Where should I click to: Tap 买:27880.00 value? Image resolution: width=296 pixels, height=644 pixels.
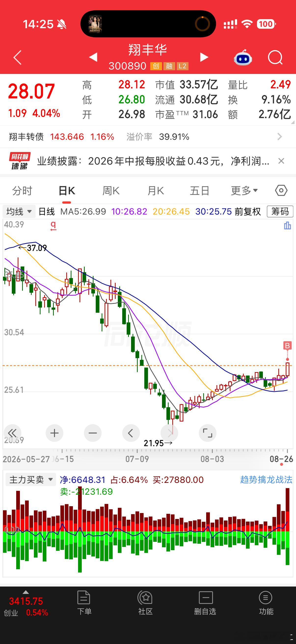click(x=178, y=479)
